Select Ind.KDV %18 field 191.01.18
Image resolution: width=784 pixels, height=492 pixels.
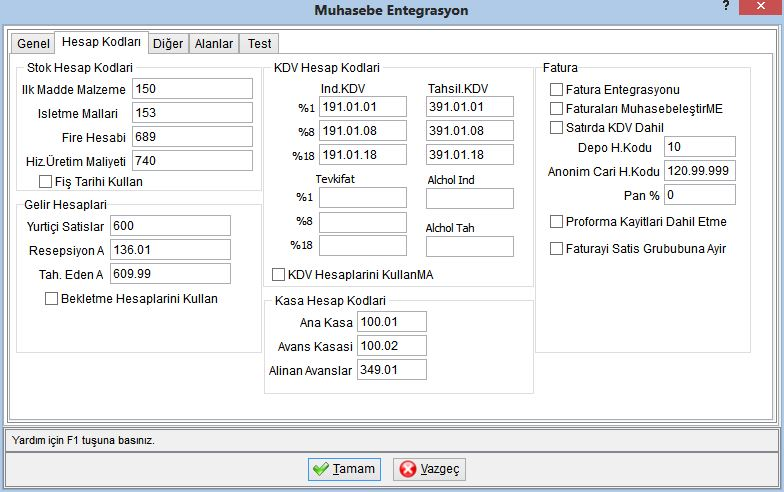(363, 154)
